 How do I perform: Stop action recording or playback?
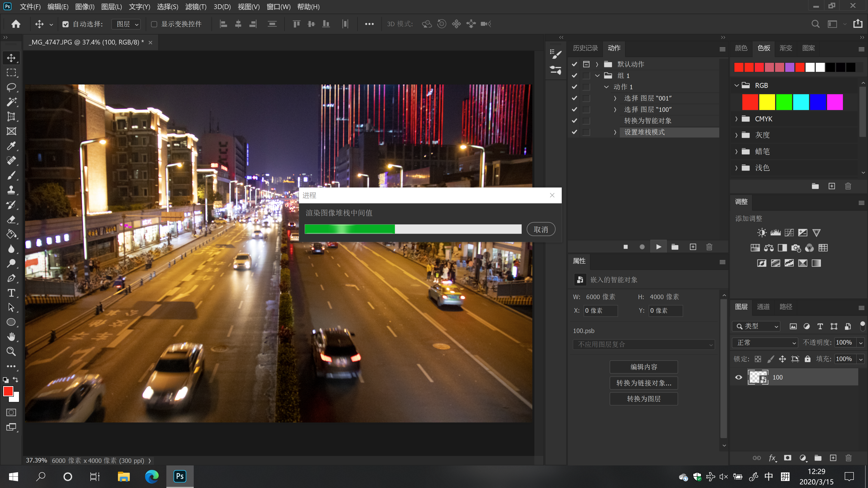pyautogui.click(x=626, y=247)
